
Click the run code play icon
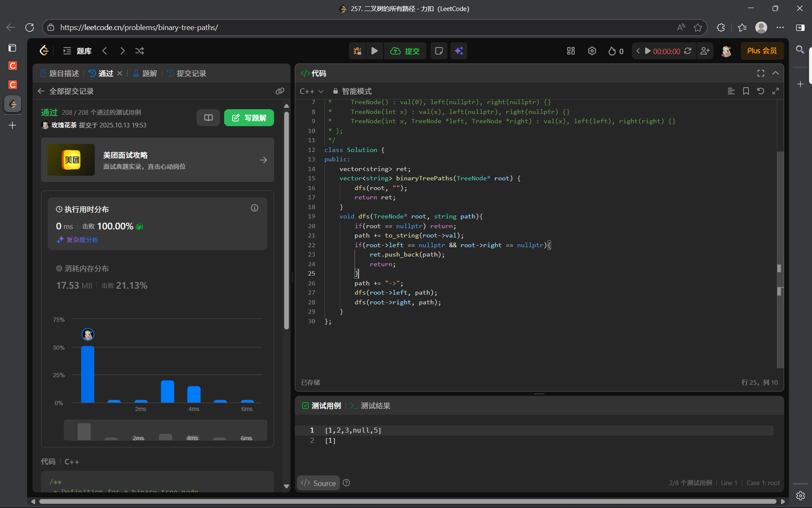[374, 51]
